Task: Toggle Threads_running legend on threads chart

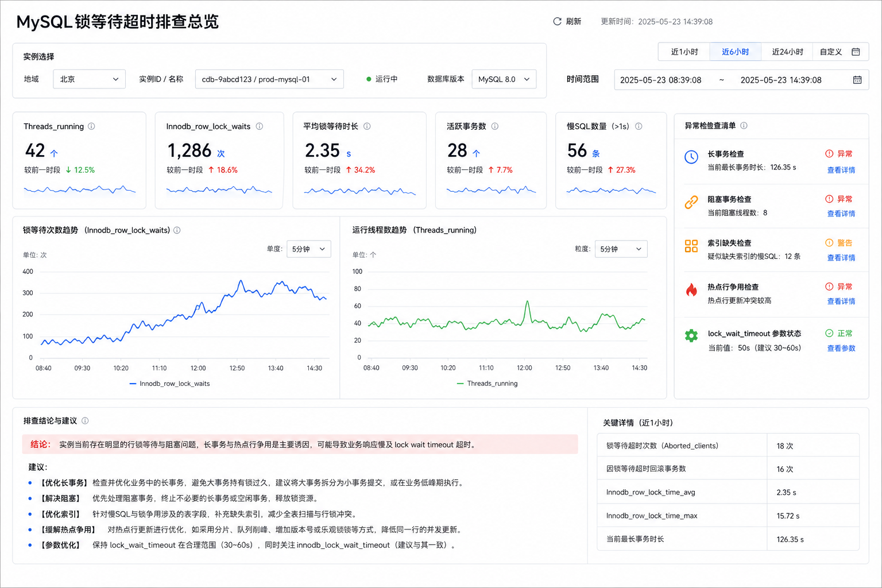Action: click(488, 384)
